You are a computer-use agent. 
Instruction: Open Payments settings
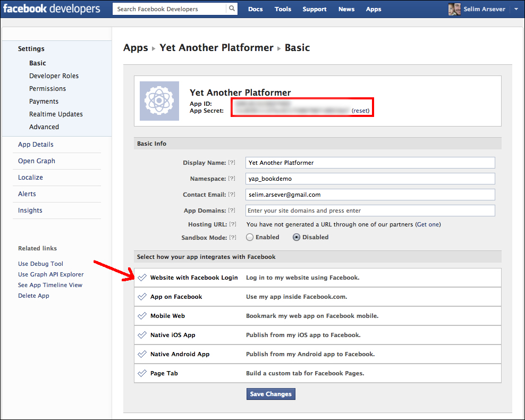click(44, 101)
